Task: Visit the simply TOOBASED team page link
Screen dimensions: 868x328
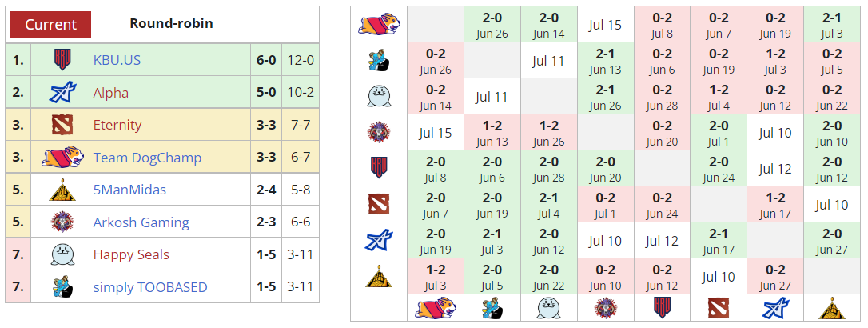Action: coord(150,287)
